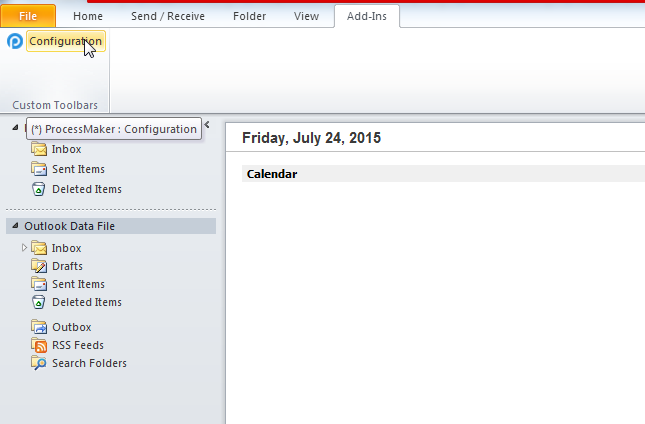The height and width of the screenshot is (424, 645).
Task: Switch to the View ribbon tab
Action: (x=306, y=16)
